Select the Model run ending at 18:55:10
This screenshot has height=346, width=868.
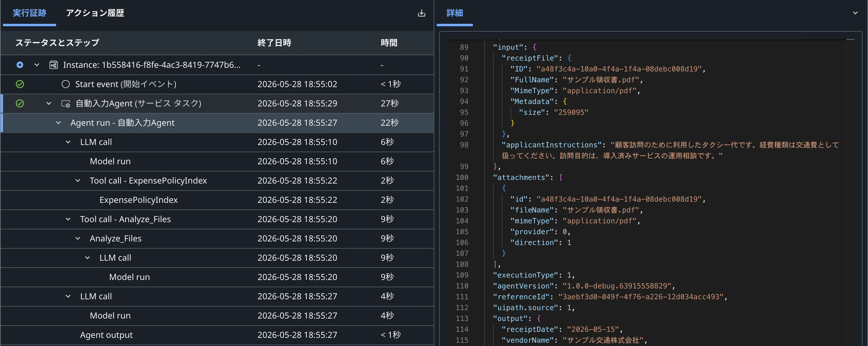217,161
